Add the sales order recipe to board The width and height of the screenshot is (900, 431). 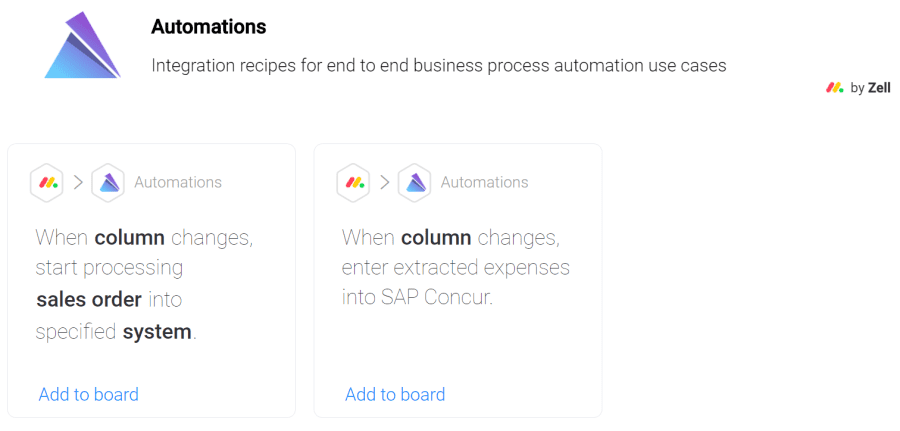[88, 395]
